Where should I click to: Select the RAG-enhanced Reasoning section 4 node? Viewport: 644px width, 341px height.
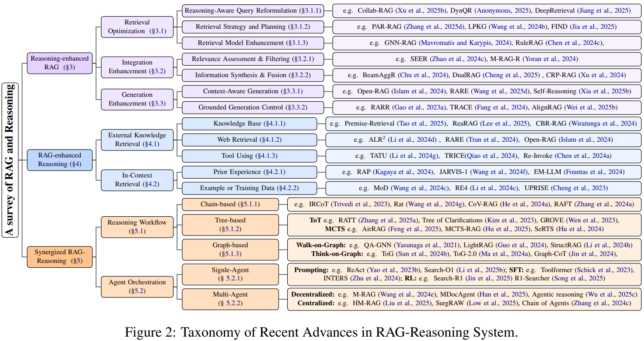(59, 160)
